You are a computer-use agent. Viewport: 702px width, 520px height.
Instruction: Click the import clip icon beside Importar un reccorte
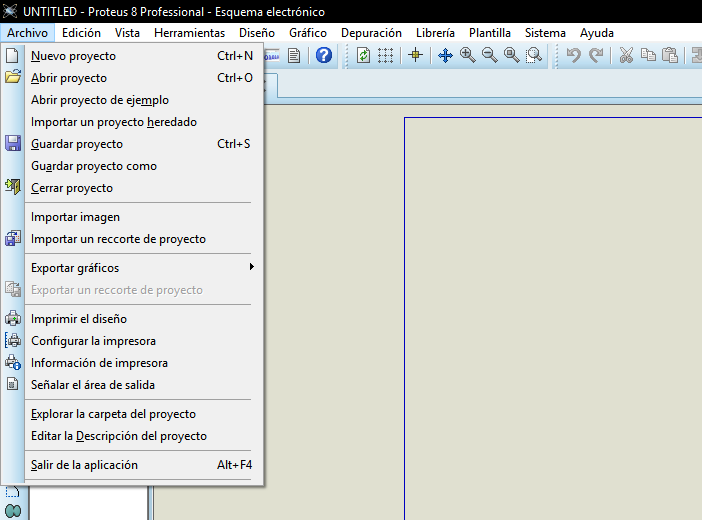click(x=13, y=238)
